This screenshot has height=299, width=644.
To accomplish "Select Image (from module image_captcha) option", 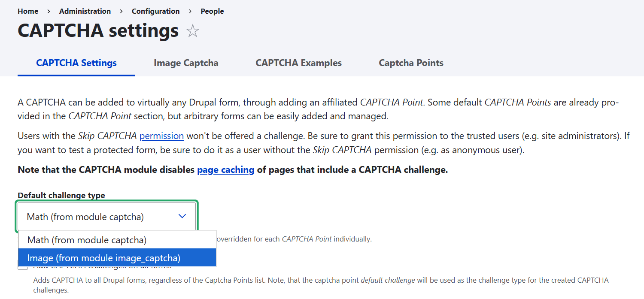I will [104, 258].
